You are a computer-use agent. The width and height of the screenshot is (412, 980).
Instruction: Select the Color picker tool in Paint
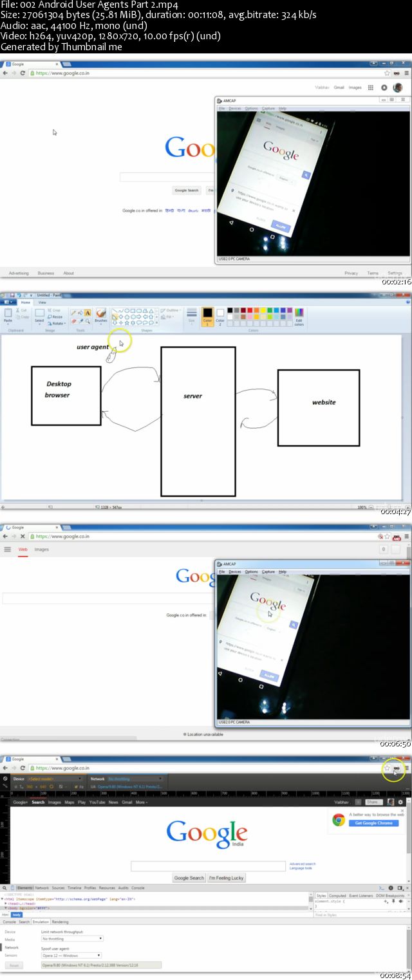pyautogui.click(x=80, y=321)
